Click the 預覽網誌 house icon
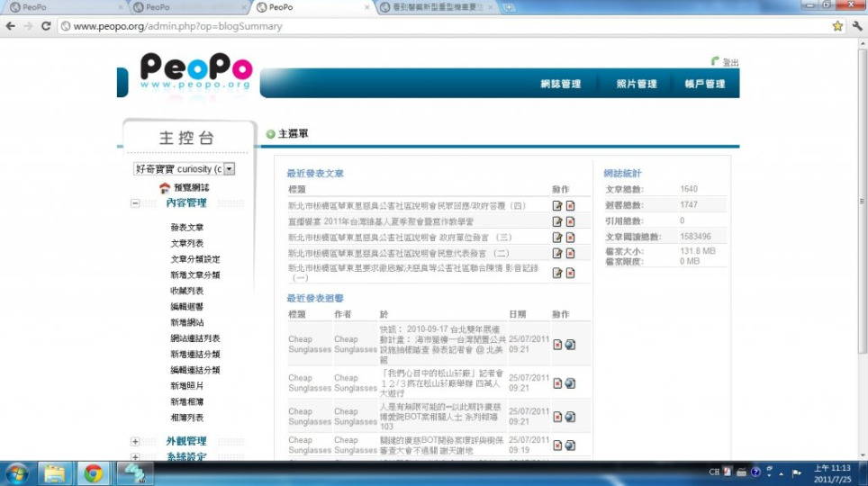The height and width of the screenshot is (486, 868). 165,188
